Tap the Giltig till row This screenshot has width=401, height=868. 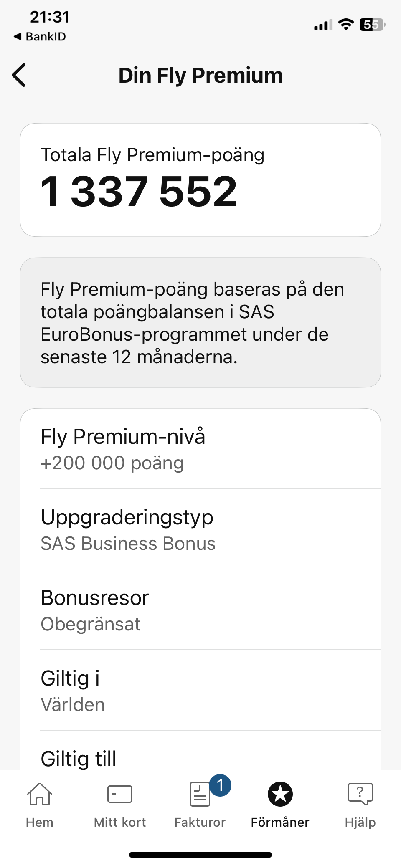click(x=200, y=757)
